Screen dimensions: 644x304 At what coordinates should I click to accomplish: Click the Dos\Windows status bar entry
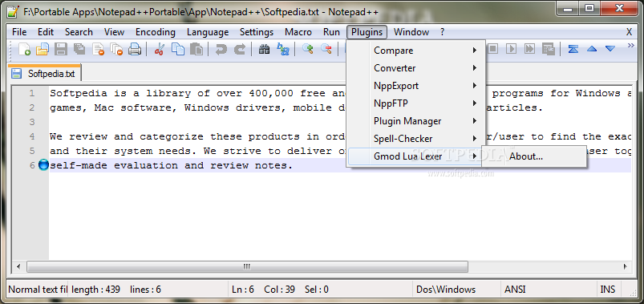pyautogui.click(x=446, y=290)
